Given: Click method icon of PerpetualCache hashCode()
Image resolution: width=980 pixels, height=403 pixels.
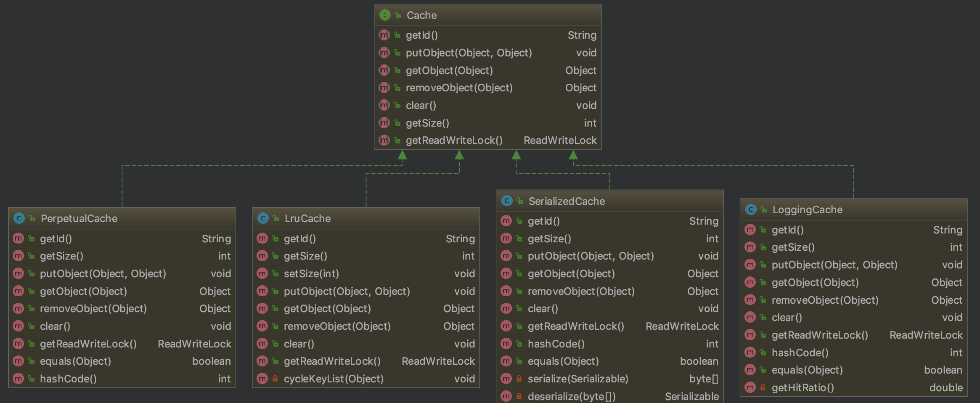Looking at the screenshot, I should coord(18,379).
